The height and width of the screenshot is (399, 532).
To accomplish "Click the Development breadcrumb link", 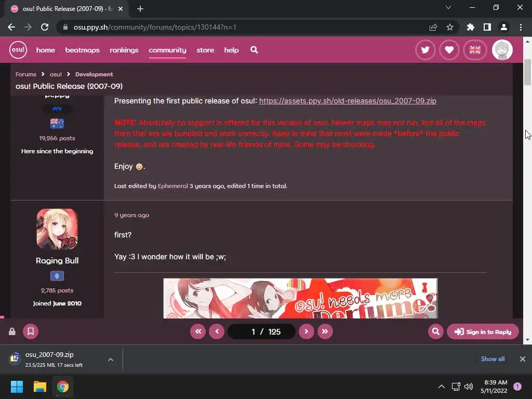I will 94,74.
